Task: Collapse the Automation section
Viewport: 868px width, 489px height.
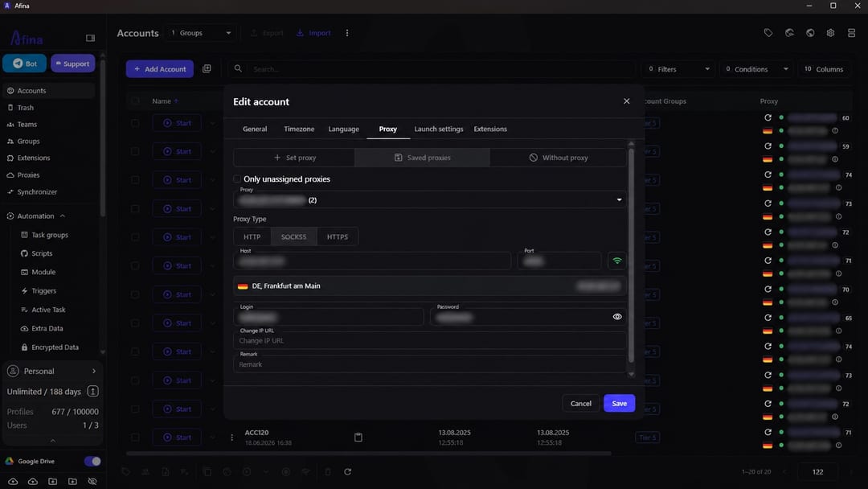Action: (63, 216)
